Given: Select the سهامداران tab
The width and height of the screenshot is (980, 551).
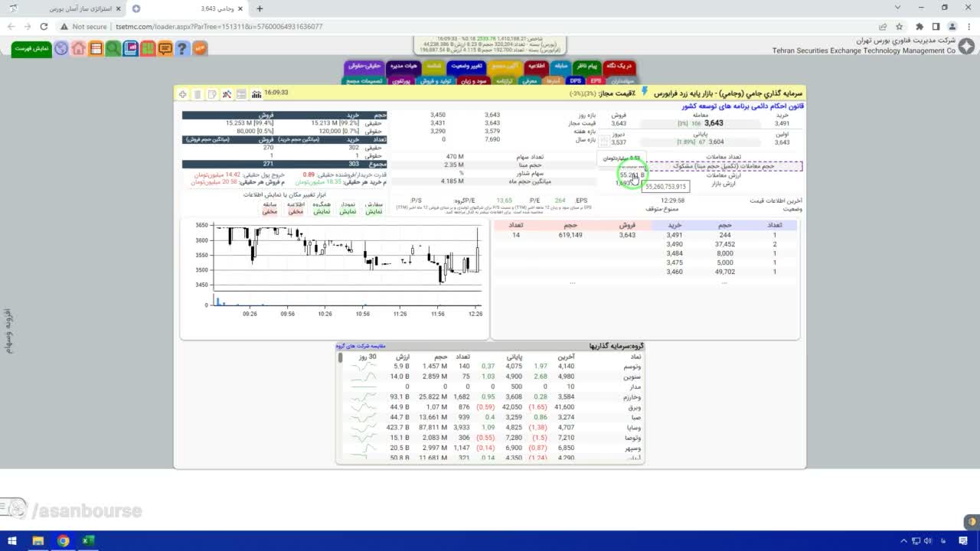Looking at the screenshot, I should (x=622, y=80).
